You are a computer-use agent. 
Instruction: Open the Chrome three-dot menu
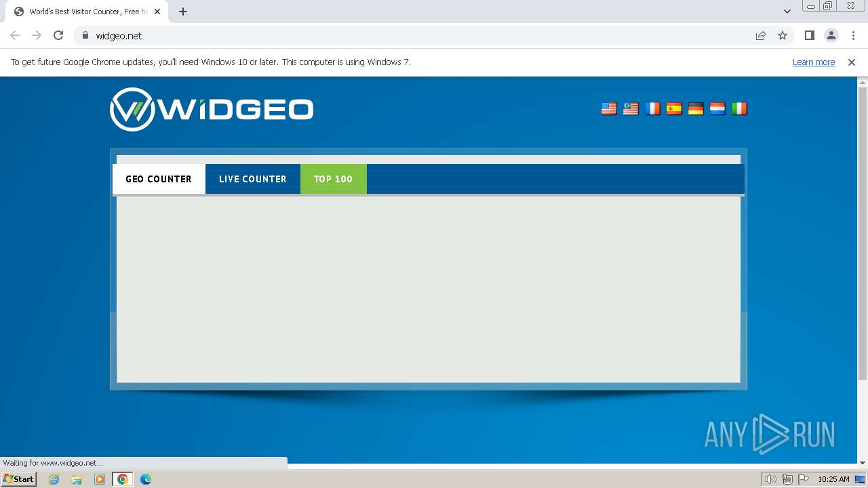click(x=853, y=35)
